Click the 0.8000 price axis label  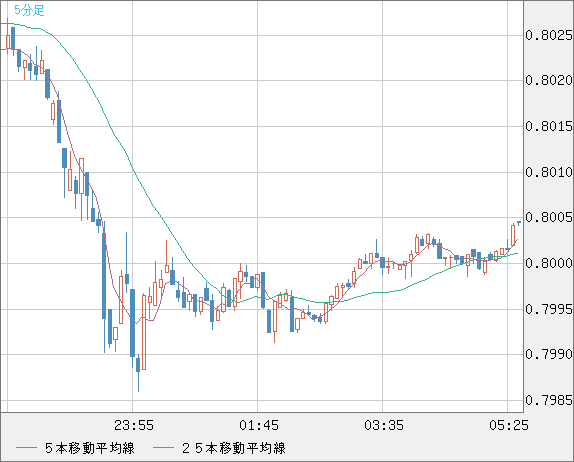pos(549,263)
